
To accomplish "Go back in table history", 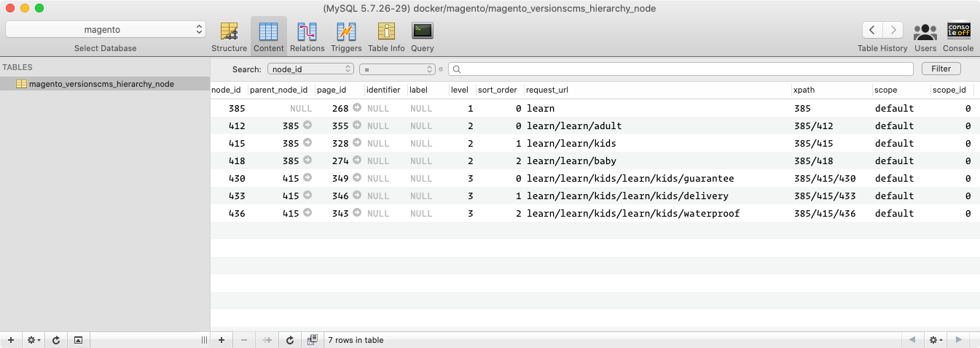I will [x=872, y=30].
